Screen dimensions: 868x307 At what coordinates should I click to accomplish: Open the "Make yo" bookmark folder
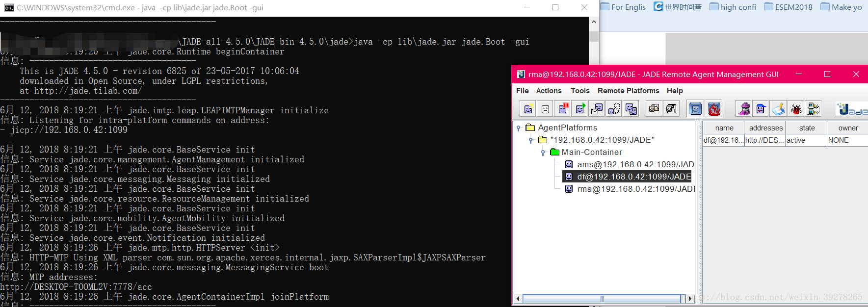click(842, 7)
